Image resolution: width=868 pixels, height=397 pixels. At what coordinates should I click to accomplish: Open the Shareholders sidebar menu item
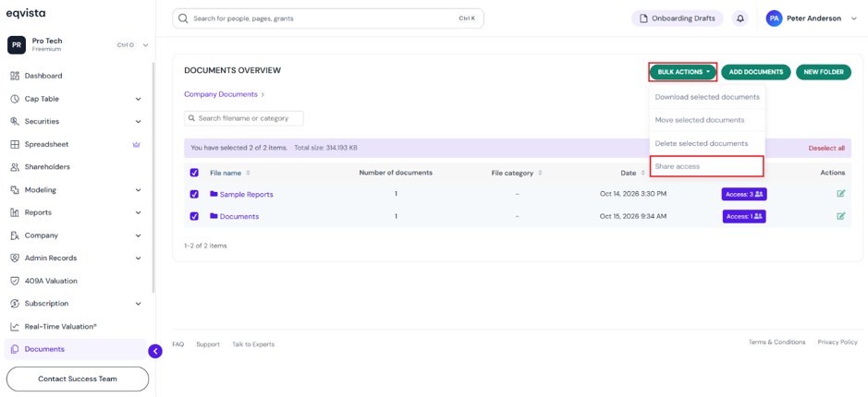pos(75,167)
